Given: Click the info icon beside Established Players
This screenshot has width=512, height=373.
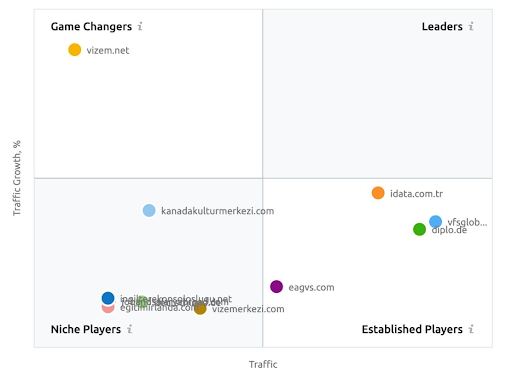Looking at the screenshot, I should 471,329.
